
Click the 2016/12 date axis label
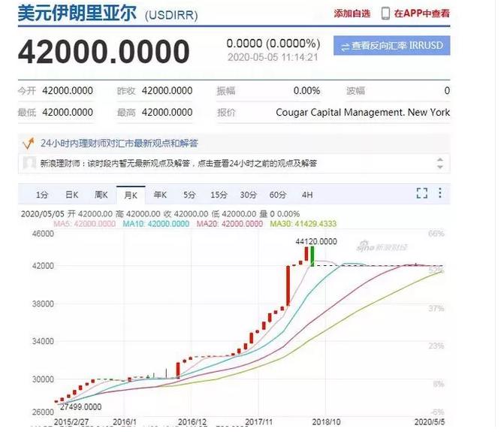coord(192,421)
